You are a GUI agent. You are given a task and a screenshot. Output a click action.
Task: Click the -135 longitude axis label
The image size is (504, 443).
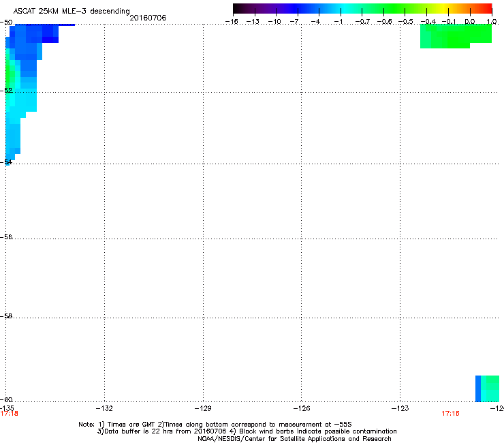coord(7,408)
